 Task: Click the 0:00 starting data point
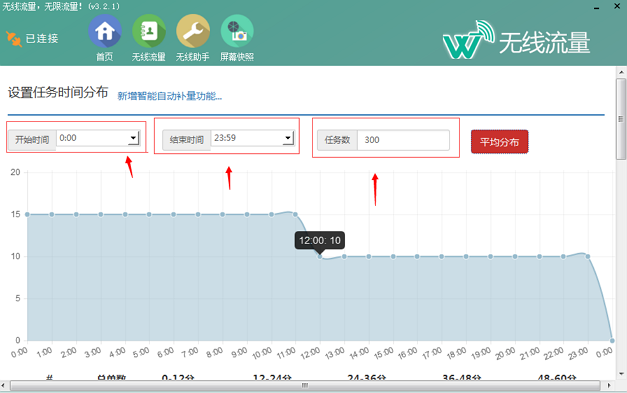(x=27, y=214)
